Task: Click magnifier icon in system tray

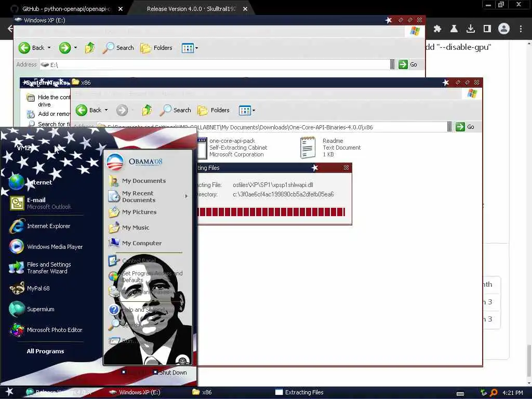Action: click(x=494, y=393)
